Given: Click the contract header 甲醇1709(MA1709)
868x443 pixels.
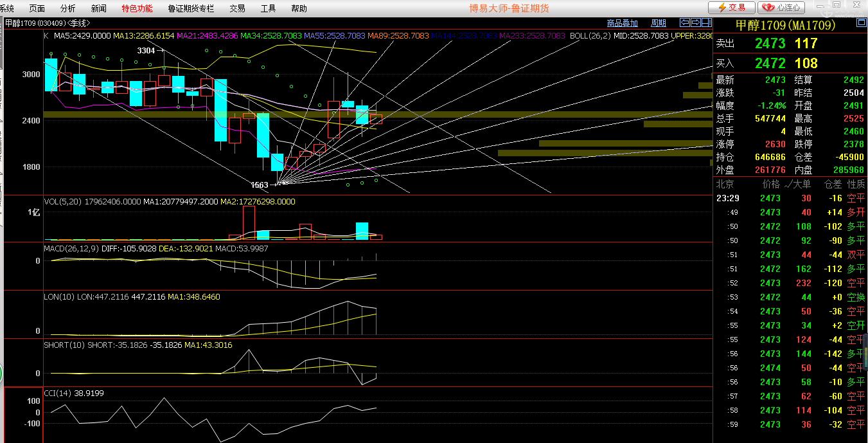Looking at the screenshot, I should [785, 25].
